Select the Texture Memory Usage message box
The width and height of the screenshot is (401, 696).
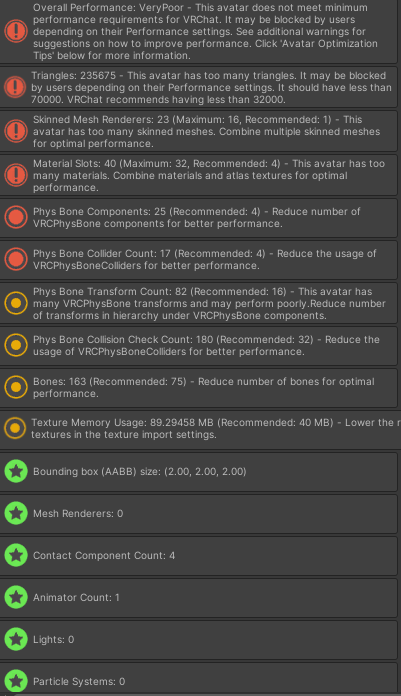(x=200, y=429)
